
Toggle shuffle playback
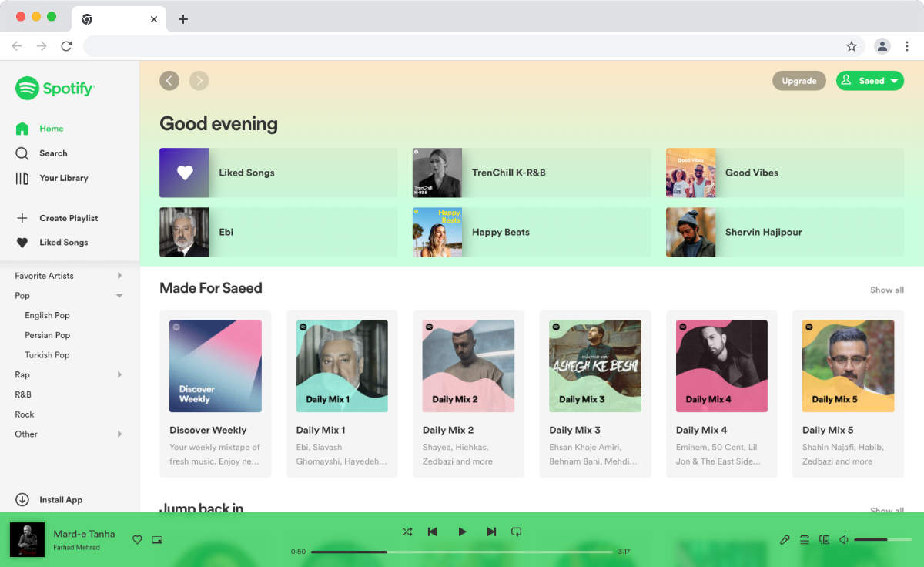pyautogui.click(x=407, y=532)
